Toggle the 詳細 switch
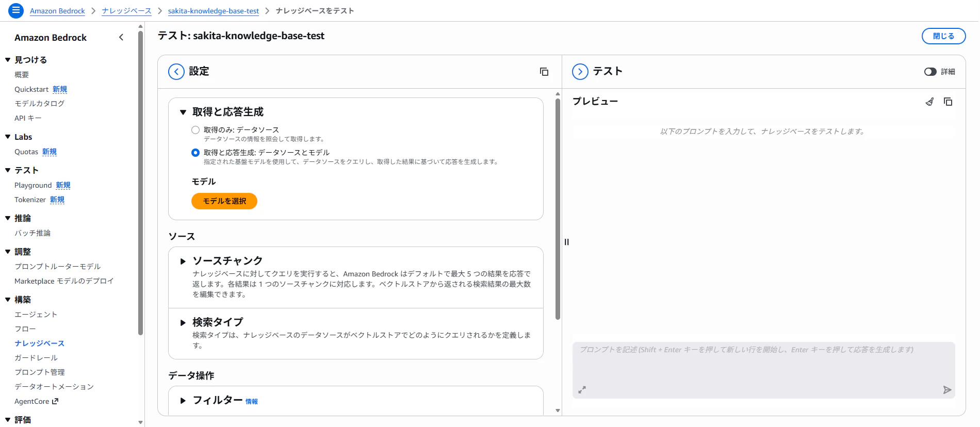This screenshot has width=980, height=427. tap(930, 72)
